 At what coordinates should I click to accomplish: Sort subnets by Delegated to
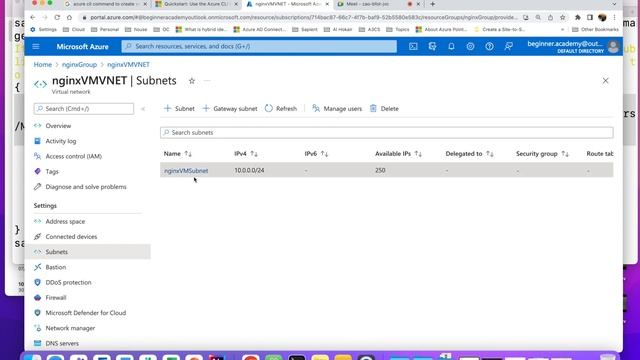(x=469, y=154)
